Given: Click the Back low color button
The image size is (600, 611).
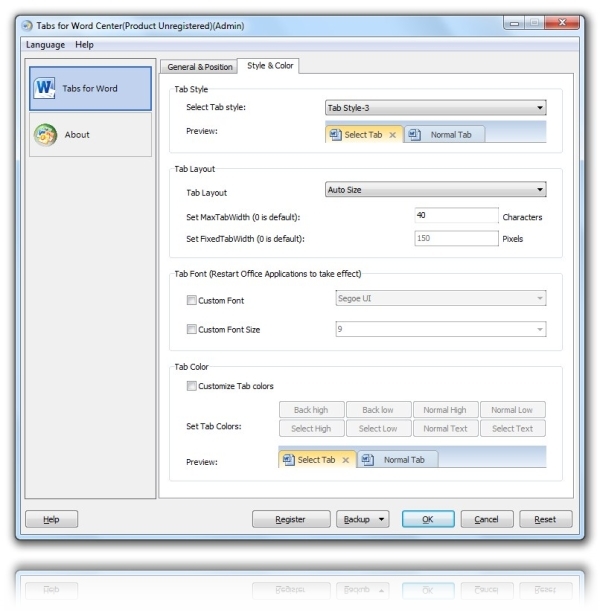Looking at the screenshot, I should (378, 410).
